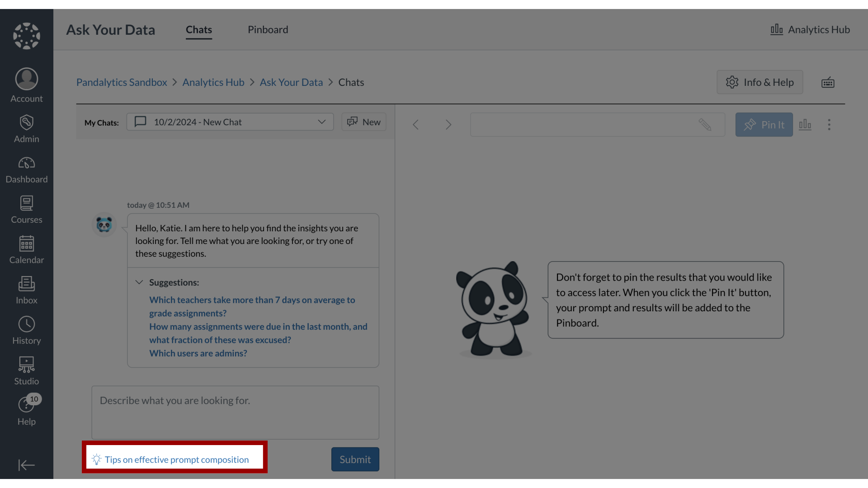Image resolution: width=868 pixels, height=488 pixels.
Task: Expand the Suggestions section in chat
Action: pyautogui.click(x=139, y=282)
